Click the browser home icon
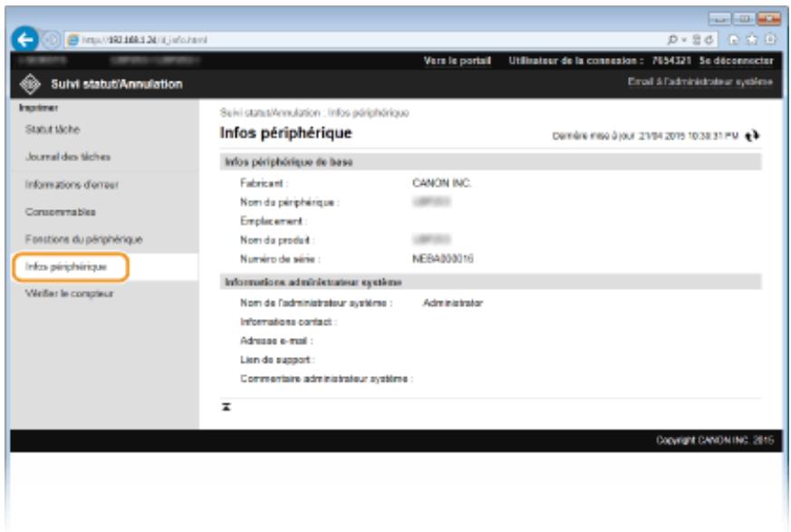Image resolution: width=791 pixels, height=532 pixels. click(x=734, y=39)
